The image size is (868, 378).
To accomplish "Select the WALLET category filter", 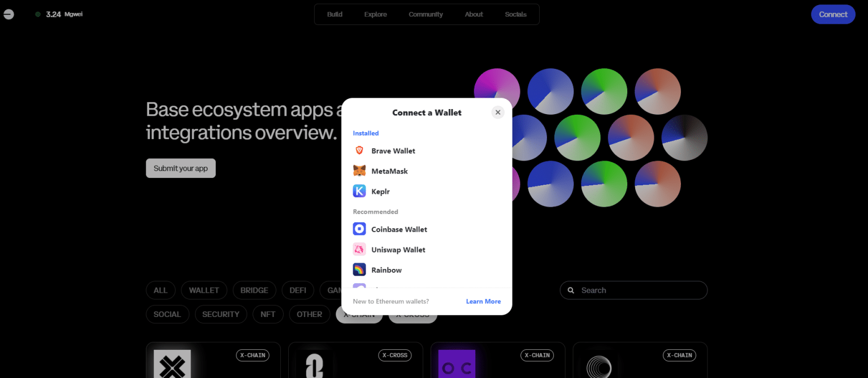I will pyautogui.click(x=204, y=290).
